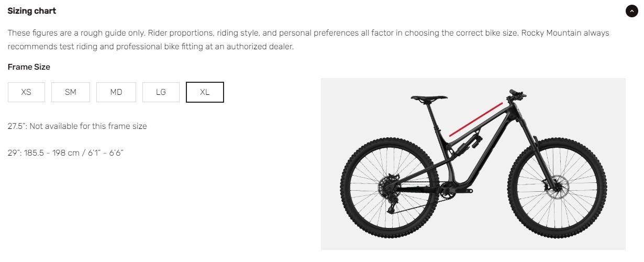Screen dimensions: 644x262
Task: Click the 29" rider height range text
Action: tap(65, 153)
